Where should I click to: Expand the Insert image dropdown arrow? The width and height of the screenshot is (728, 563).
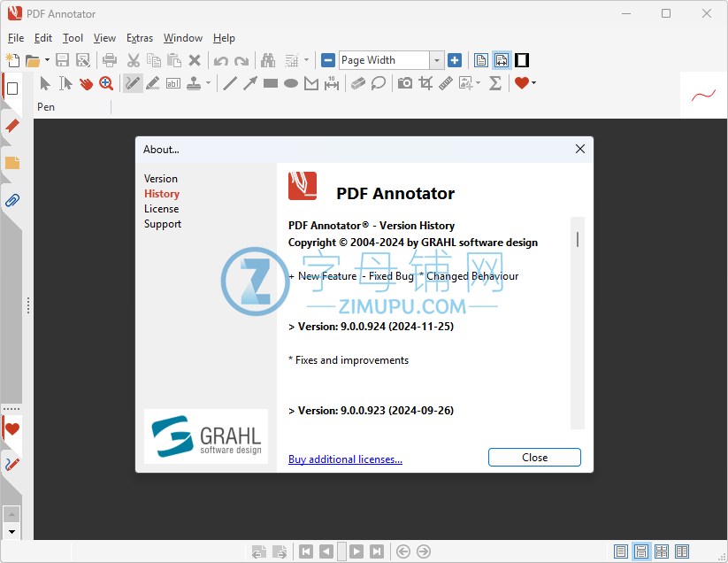(479, 83)
